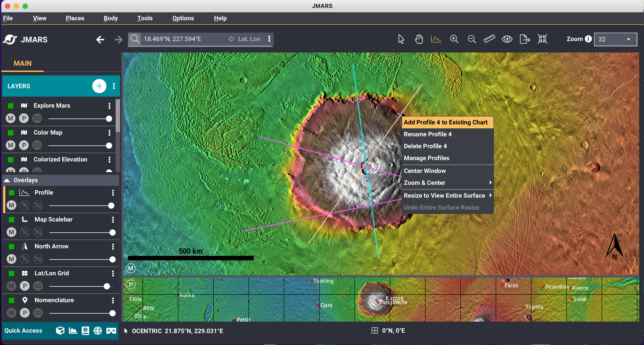Open the landing site Quick Access icon
The width and height of the screenshot is (644, 345).
pos(85,331)
